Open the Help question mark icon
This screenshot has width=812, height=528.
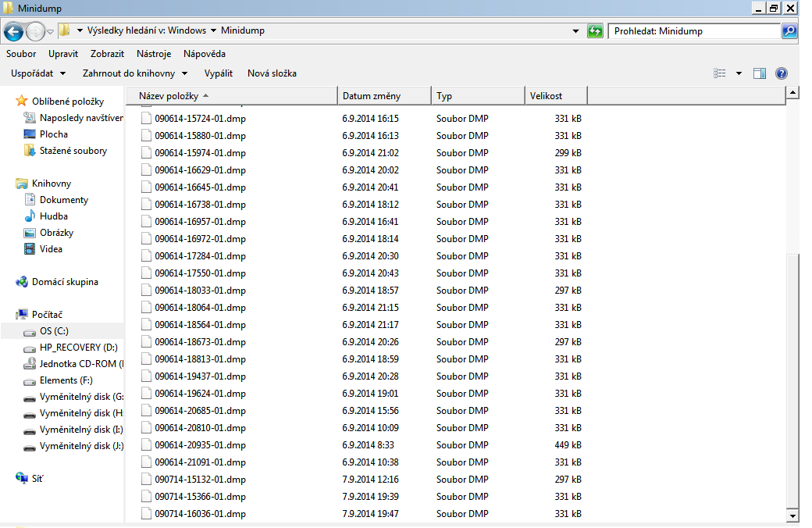[x=781, y=73]
